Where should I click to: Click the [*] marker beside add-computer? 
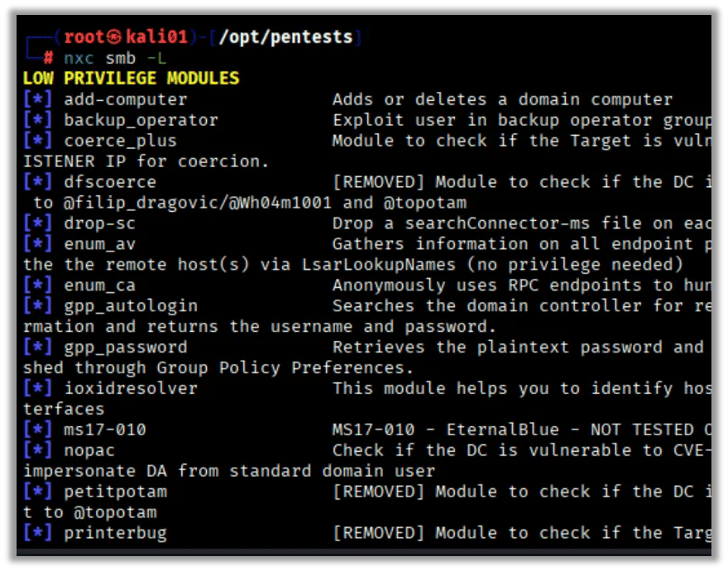(37, 99)
